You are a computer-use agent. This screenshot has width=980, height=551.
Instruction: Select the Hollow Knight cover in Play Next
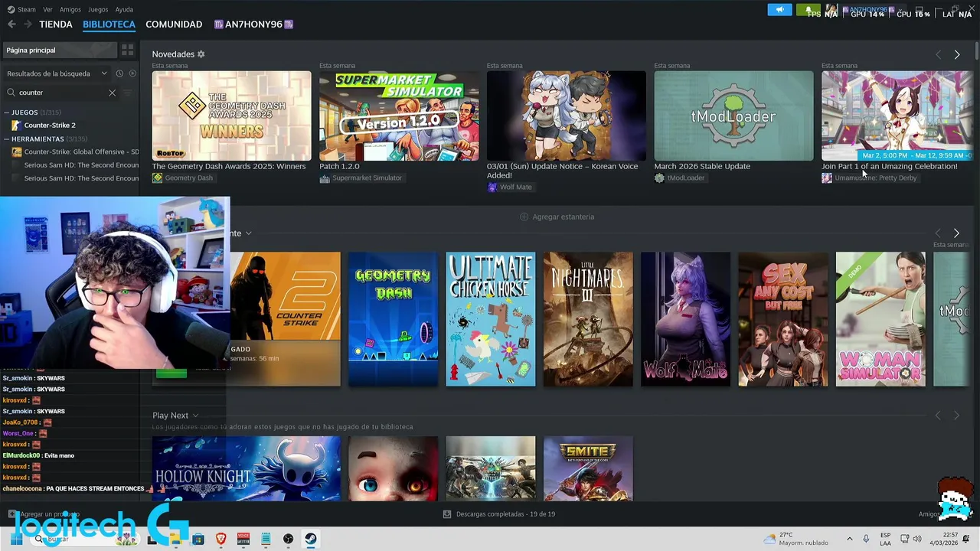[246, 468]
